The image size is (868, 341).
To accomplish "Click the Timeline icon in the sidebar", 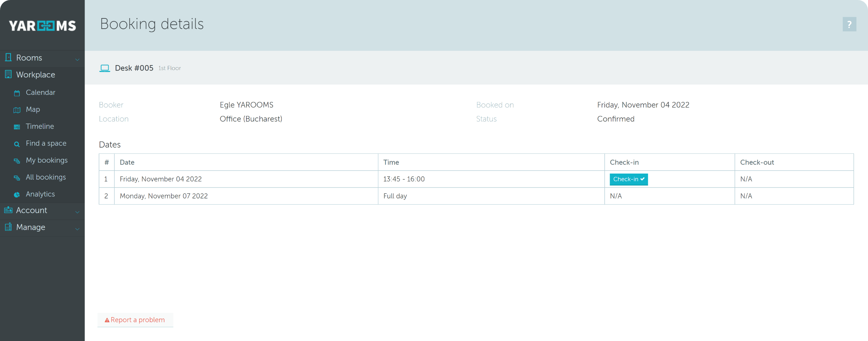I will tap(17, 127).
